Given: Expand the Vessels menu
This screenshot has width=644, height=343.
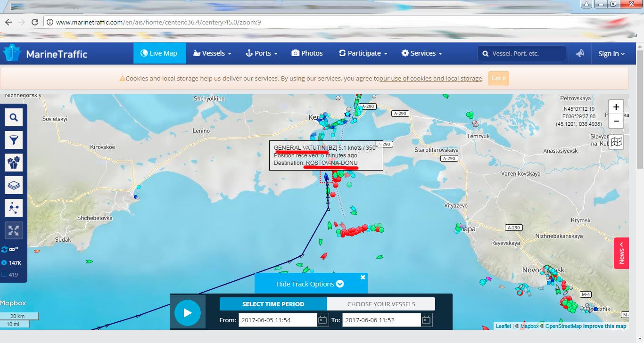Looking at the screenshot, I should pyautogui.click(x=212, y=53).
